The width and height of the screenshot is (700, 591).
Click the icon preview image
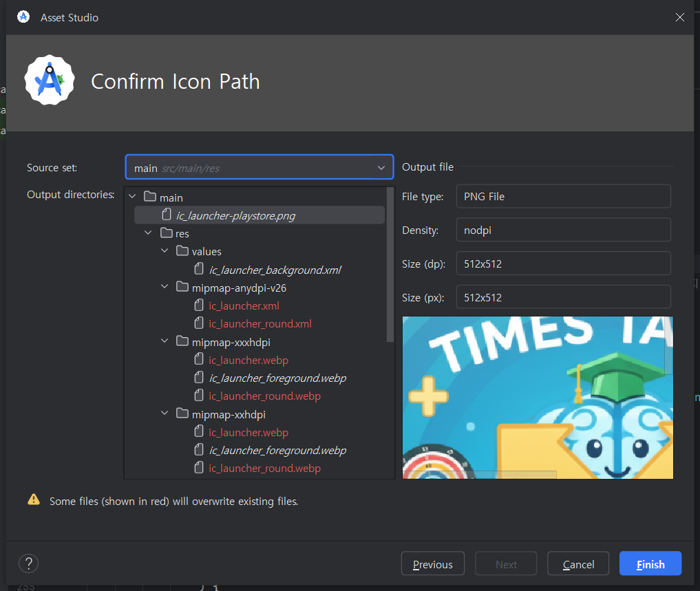537,397
